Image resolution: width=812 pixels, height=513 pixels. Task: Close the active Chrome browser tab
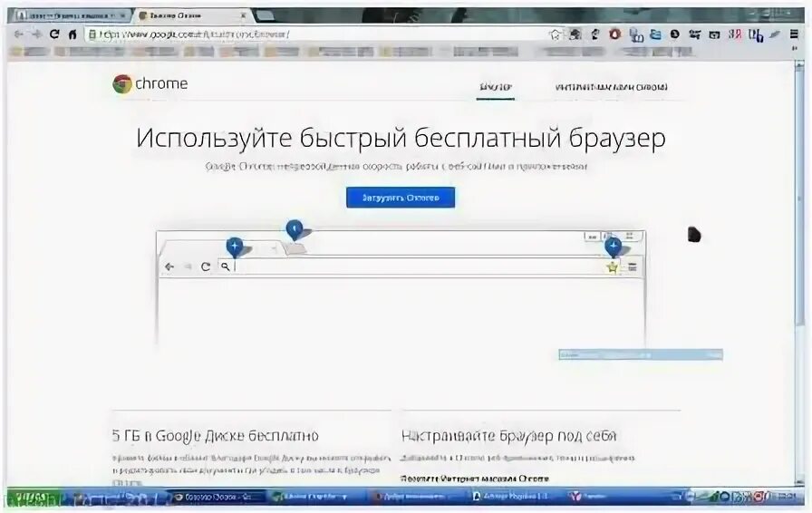tap(243, 16)
